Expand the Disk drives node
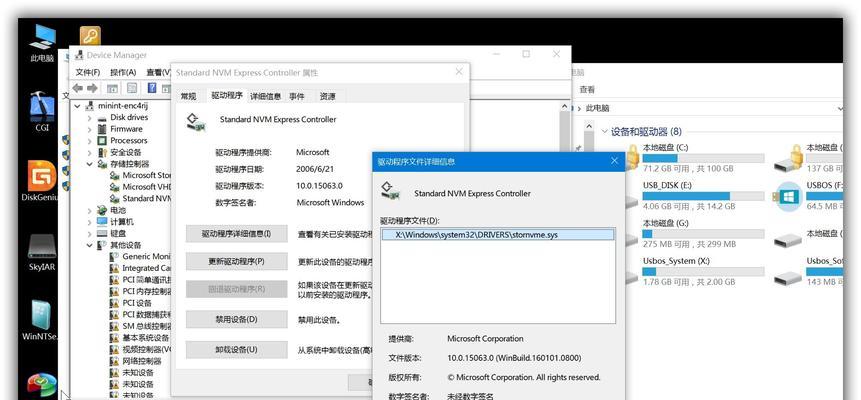 pyautogui.click(x=90, y=118)
